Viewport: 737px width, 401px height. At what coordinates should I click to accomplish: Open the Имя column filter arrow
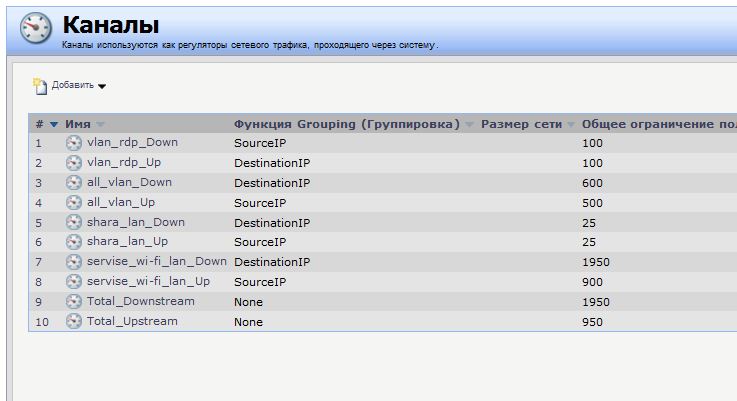[100, 125]
